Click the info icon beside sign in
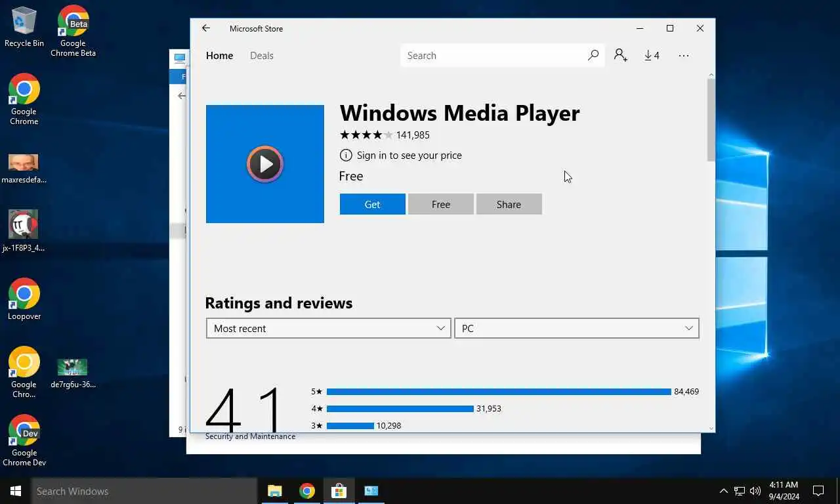This screenshot has height=504, width=840. pos(346,156)
